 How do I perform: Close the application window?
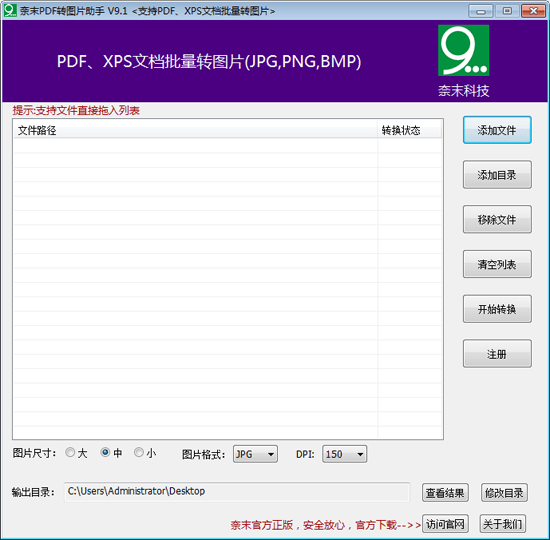(x=533, y=11)
